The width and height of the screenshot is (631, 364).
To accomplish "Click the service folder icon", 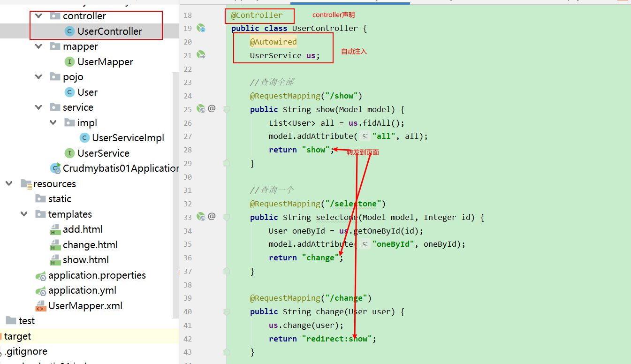I will point(55,107).
